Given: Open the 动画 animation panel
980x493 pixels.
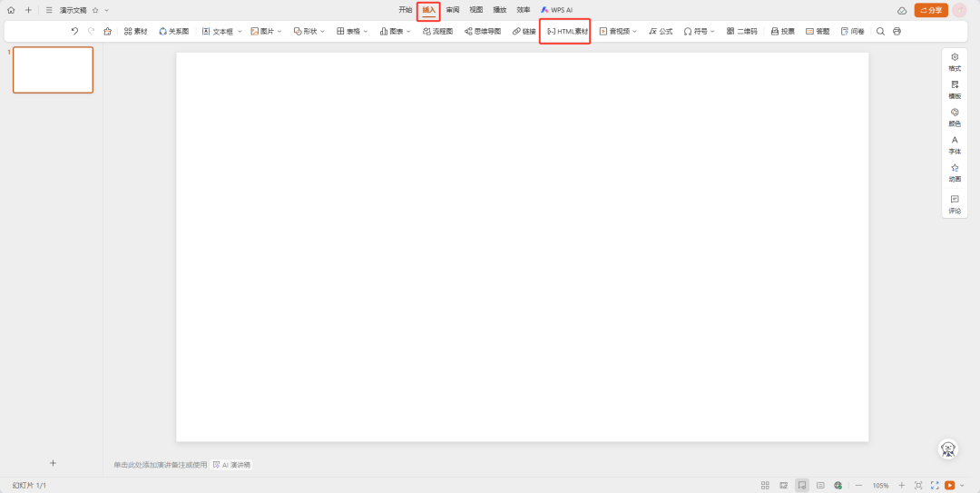Looking at the screenshot, I should coord(955,173).
